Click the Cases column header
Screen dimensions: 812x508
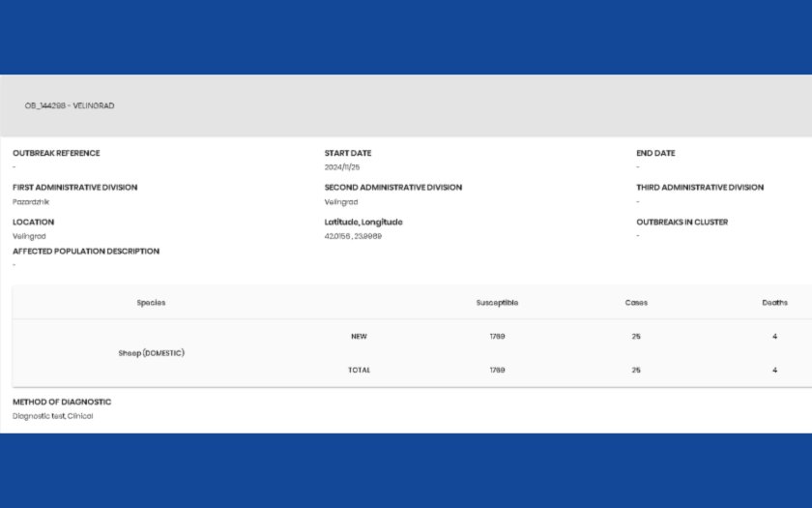pyautogui.click(x=636, y=303)
